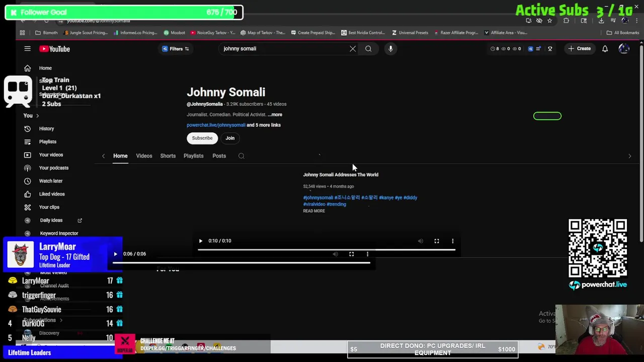This screenshot has width=644, height=362.
Task: Mute the 0:06 video player
Action: tap(336, 254)
